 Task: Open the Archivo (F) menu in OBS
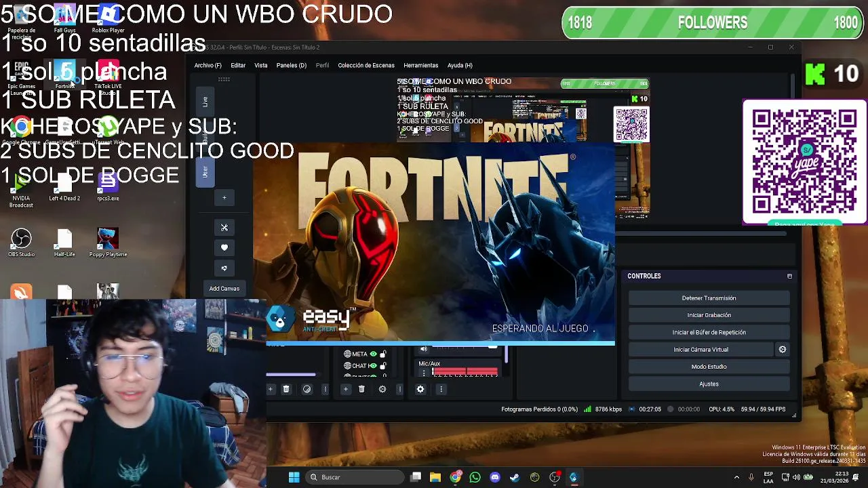[208, 66]
